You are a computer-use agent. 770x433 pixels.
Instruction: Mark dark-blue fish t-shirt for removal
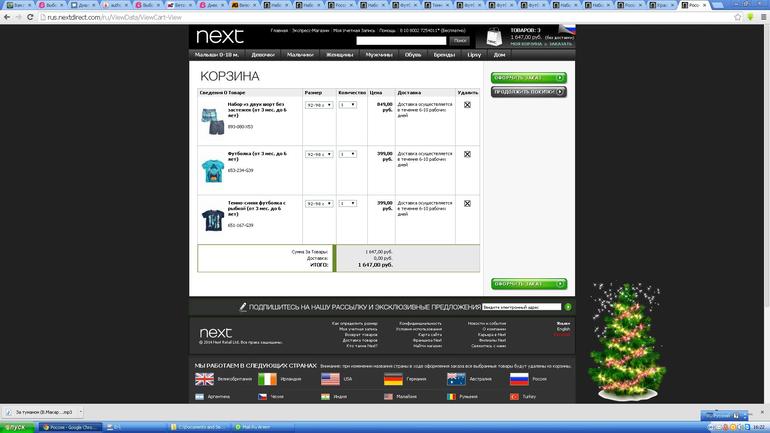coord(467,203)
